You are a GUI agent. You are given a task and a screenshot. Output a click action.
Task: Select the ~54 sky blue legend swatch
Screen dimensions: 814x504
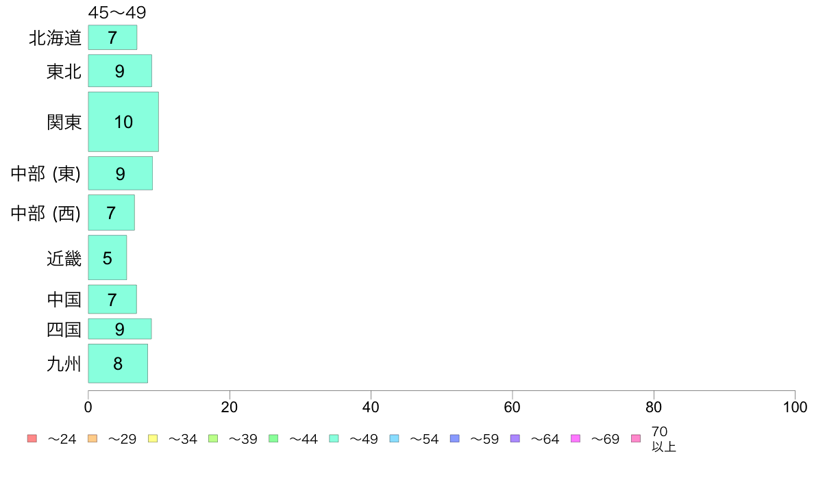click(394, 438)
